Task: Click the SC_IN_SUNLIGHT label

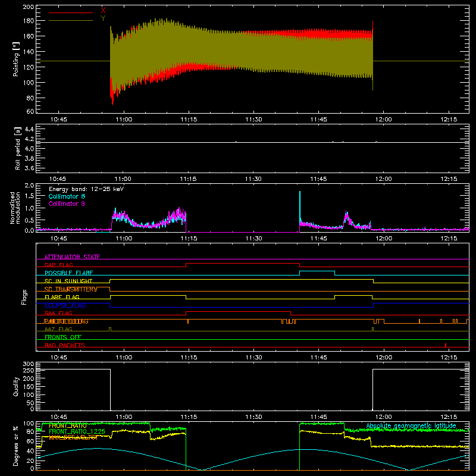Action: tap(68, 281)
